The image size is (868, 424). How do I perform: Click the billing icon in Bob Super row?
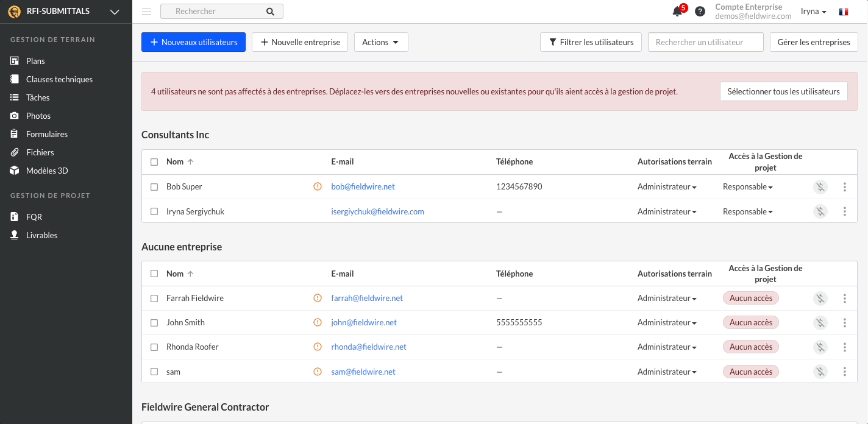coord(820,187)
